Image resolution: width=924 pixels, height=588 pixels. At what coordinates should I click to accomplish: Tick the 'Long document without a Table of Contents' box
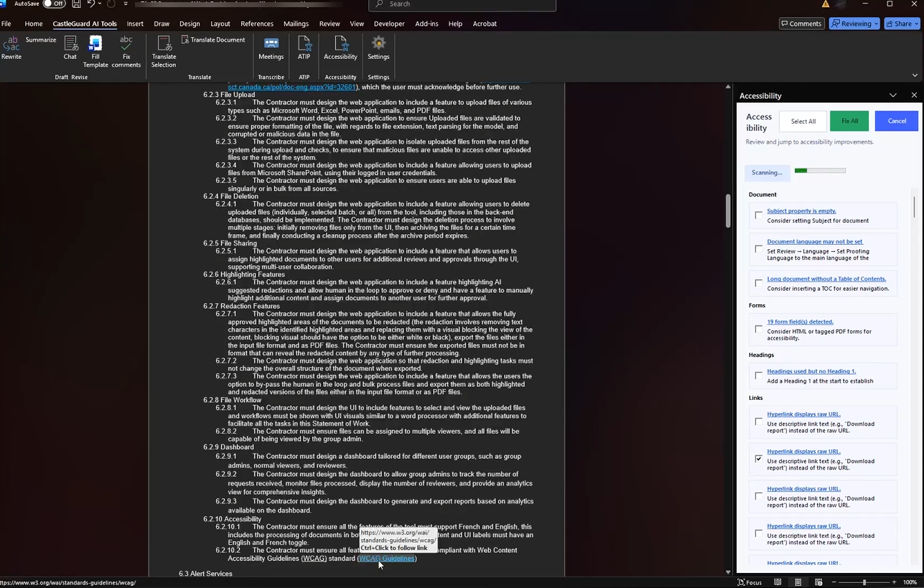758,283
